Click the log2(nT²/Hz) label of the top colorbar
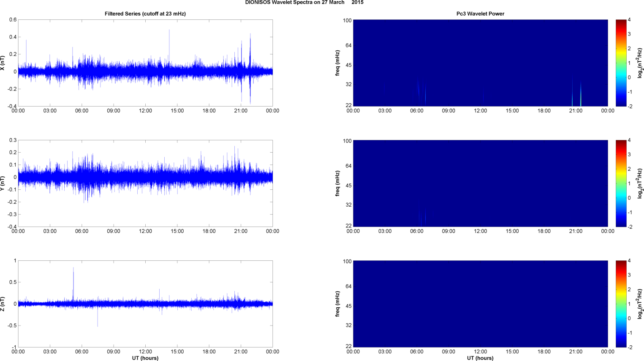The width and height of the screenshot is (644, 361). click(x=640, y=63)
